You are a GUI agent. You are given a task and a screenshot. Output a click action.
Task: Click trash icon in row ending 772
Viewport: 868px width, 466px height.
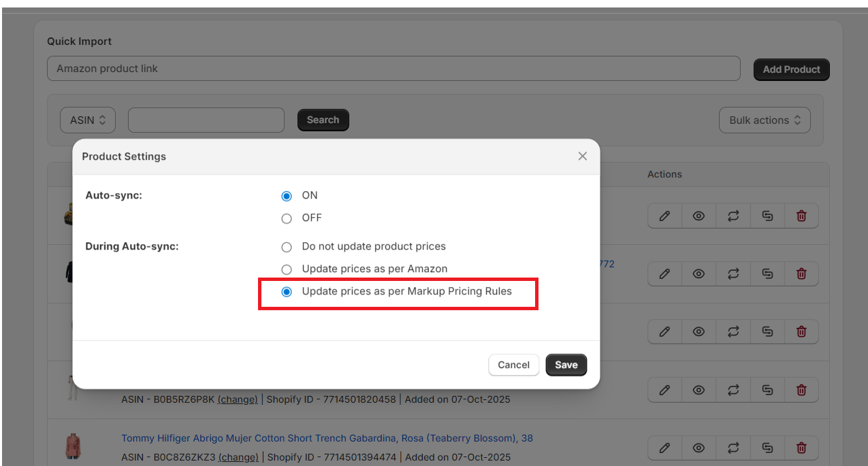pos(801,273)
